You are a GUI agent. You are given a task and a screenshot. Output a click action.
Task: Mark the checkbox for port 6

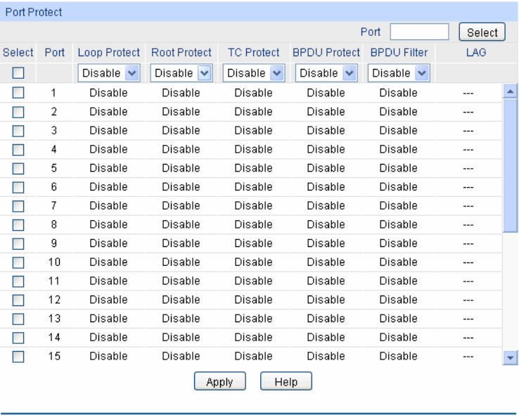[18, 187]
